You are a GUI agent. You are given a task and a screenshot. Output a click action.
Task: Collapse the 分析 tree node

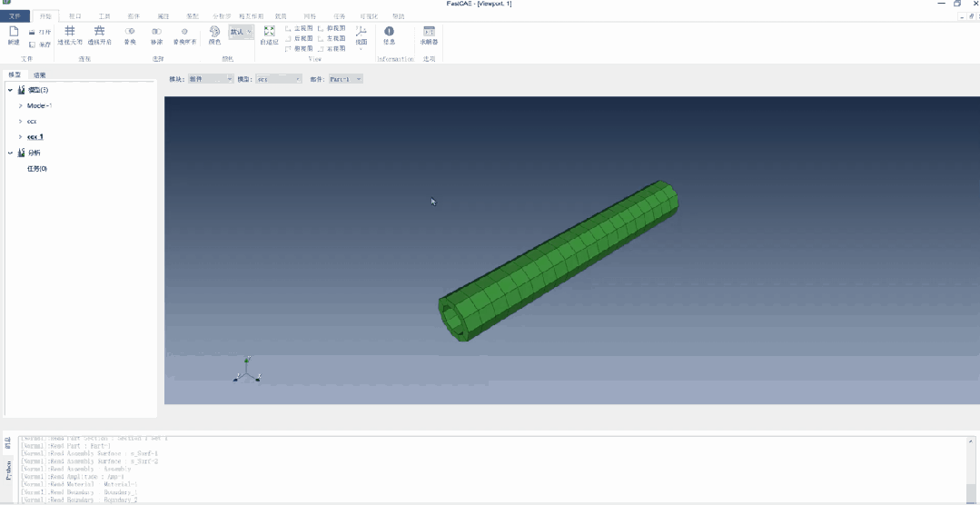click(x=11, y=153)
